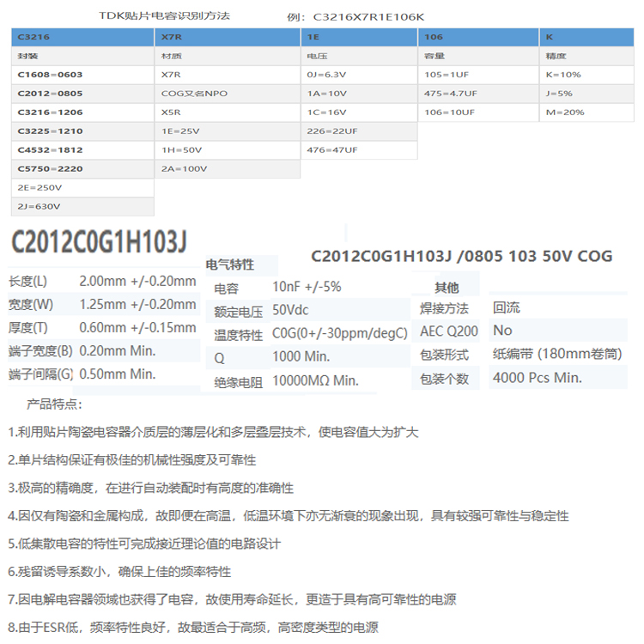Select the 电气特性 section header
The width and height of the screenshot is (644, 644).
coord(241,265)
